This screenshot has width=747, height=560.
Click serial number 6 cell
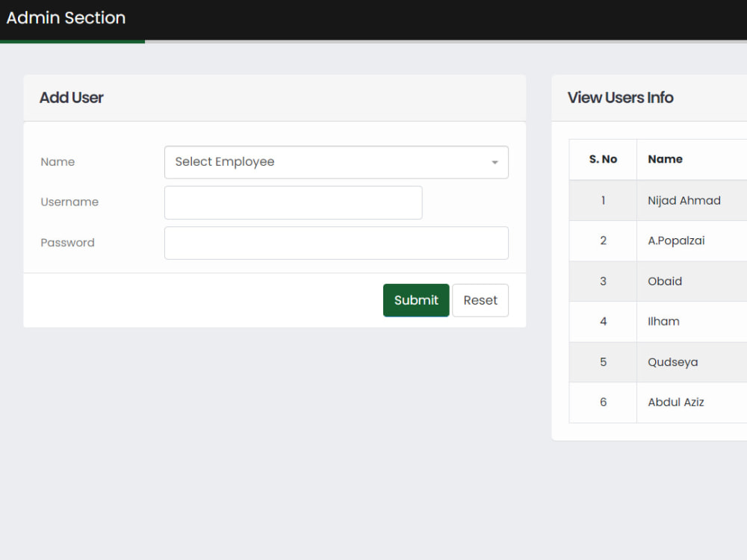point(603,402)
